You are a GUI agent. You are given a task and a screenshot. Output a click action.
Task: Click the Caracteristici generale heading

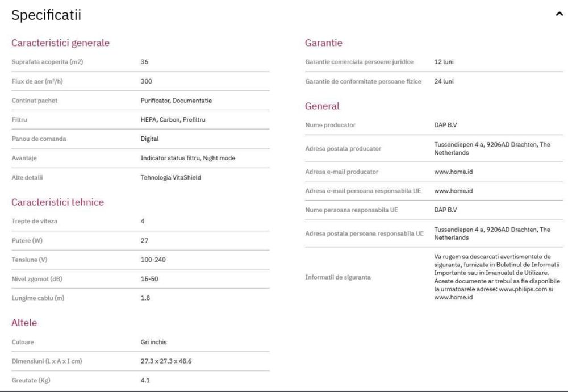(x=60, y=43)
